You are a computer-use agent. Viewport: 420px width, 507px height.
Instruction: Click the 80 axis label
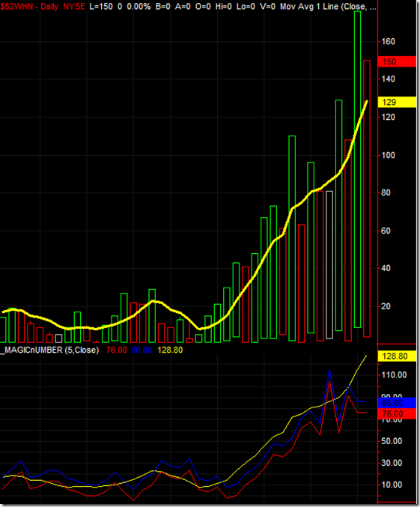pos(386,192)
